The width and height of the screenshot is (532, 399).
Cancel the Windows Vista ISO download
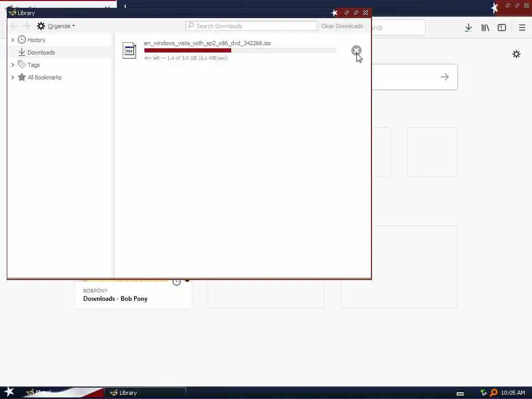tap(356, 50)
